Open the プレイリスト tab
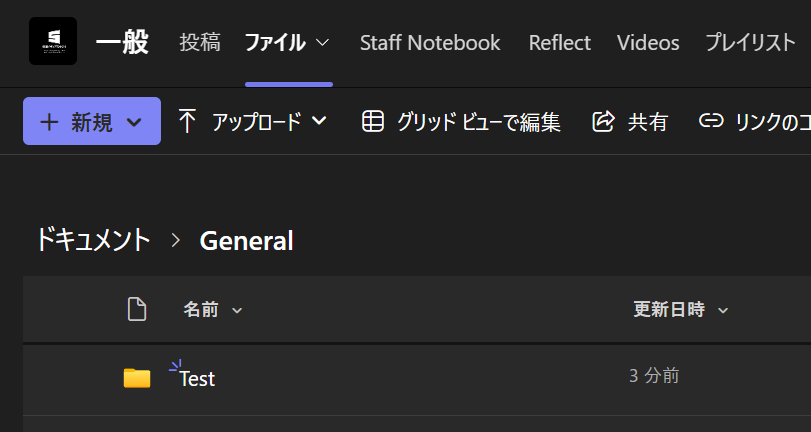Viewport: 811px width, 432px height. [751, 43]
